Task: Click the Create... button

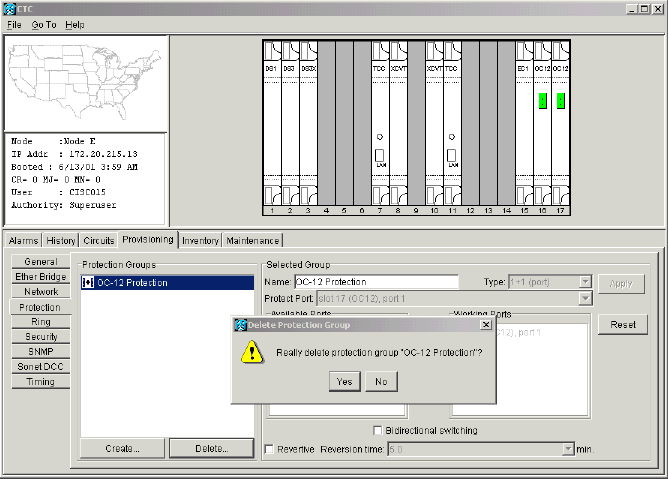Action: [x=122, y=448]
